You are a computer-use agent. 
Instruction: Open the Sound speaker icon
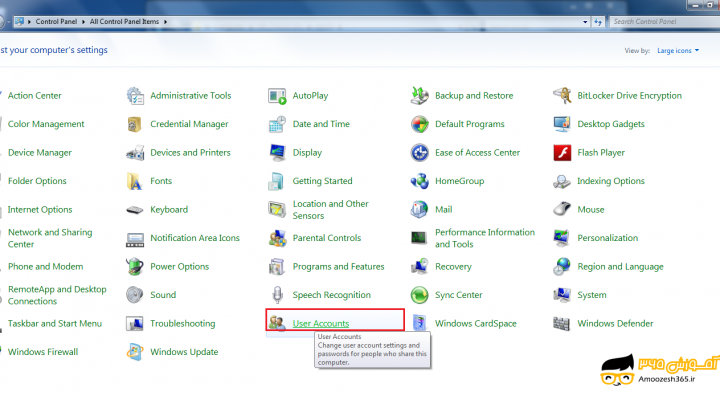(x=135, y=295)
